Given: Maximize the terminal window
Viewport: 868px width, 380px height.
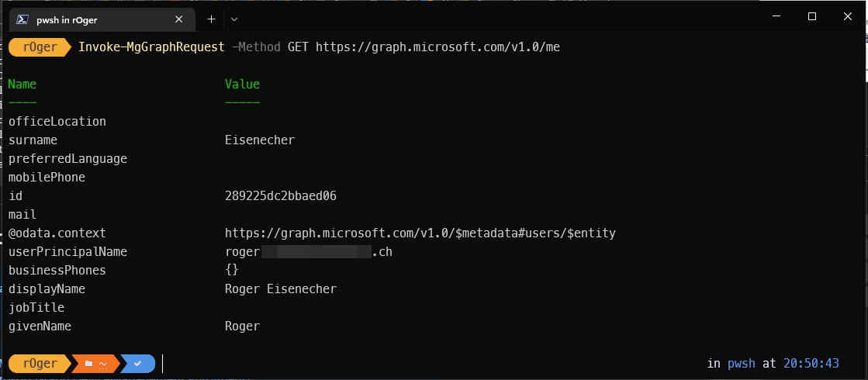Looking at the screenshot, I should [811, 16].
